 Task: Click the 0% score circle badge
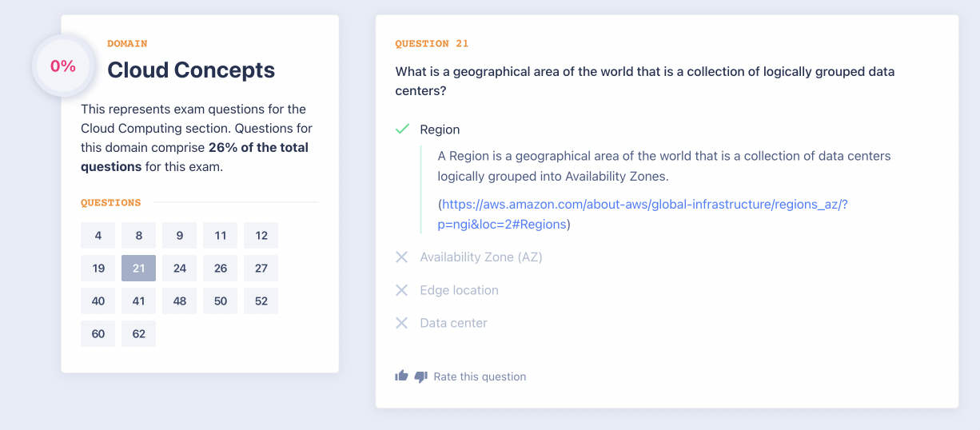coord(63,67)
